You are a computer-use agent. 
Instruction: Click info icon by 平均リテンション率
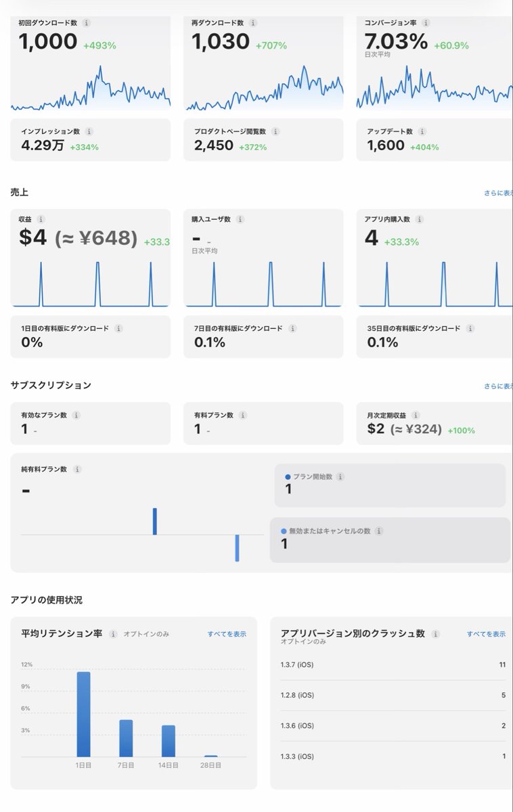point(113,634)
